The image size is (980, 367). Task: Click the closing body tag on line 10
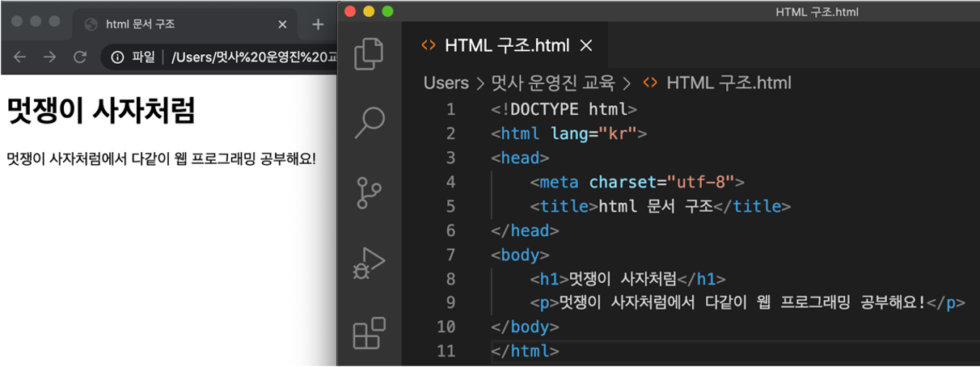coord(525,327)
